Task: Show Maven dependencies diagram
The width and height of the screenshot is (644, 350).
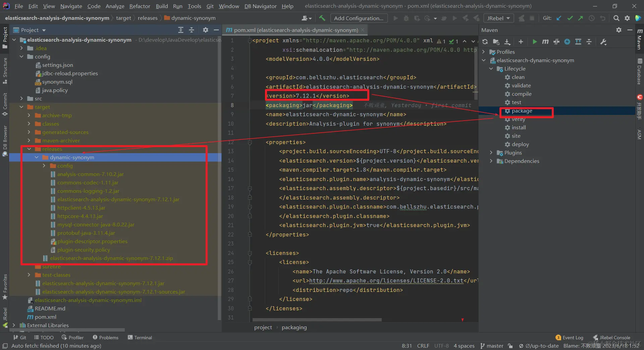Action: (578, 42)
